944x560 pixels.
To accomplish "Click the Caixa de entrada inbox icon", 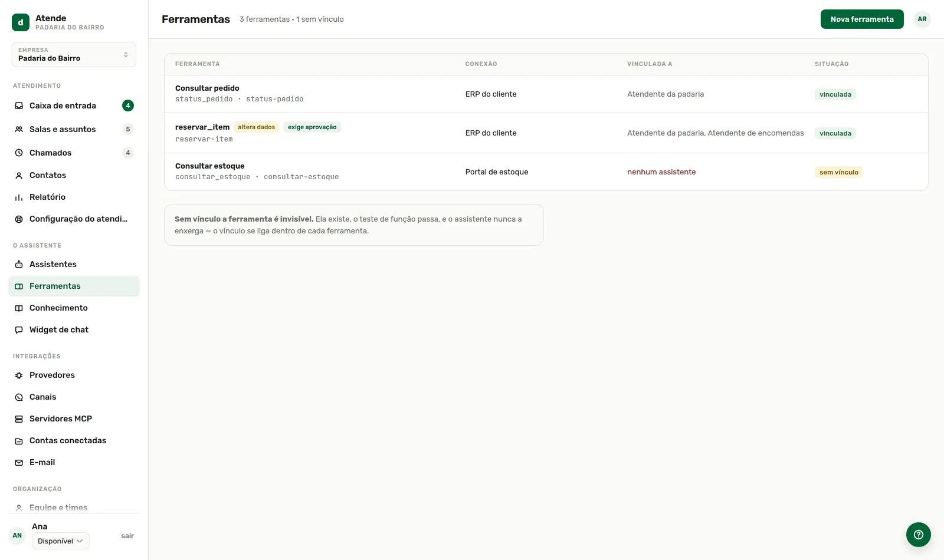I will (19, 106).
